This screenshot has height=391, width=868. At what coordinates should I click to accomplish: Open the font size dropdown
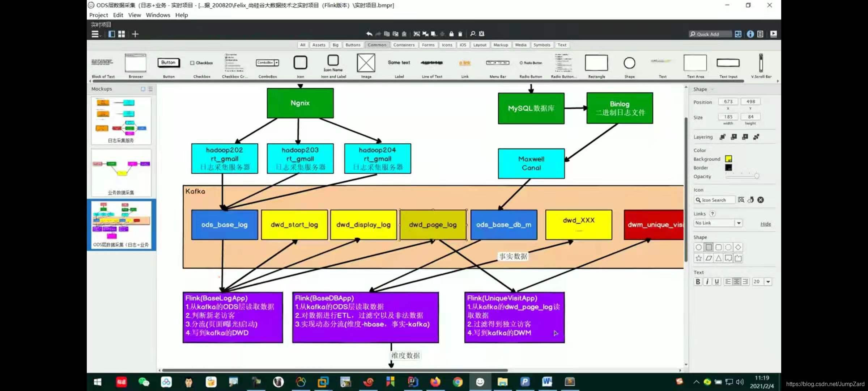point(768,282)
